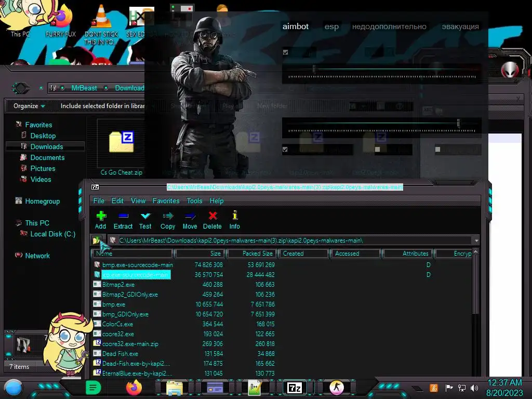Click Include selected folder in library
The height and width of the screenshot is (399, 532).
pyautogui.click(x=102, y=106)
